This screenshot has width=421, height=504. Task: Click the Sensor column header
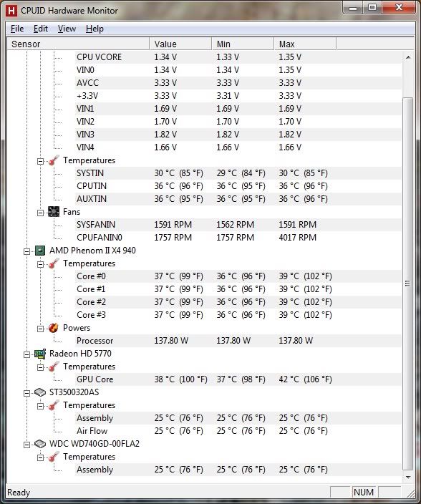tap(79, 44)
